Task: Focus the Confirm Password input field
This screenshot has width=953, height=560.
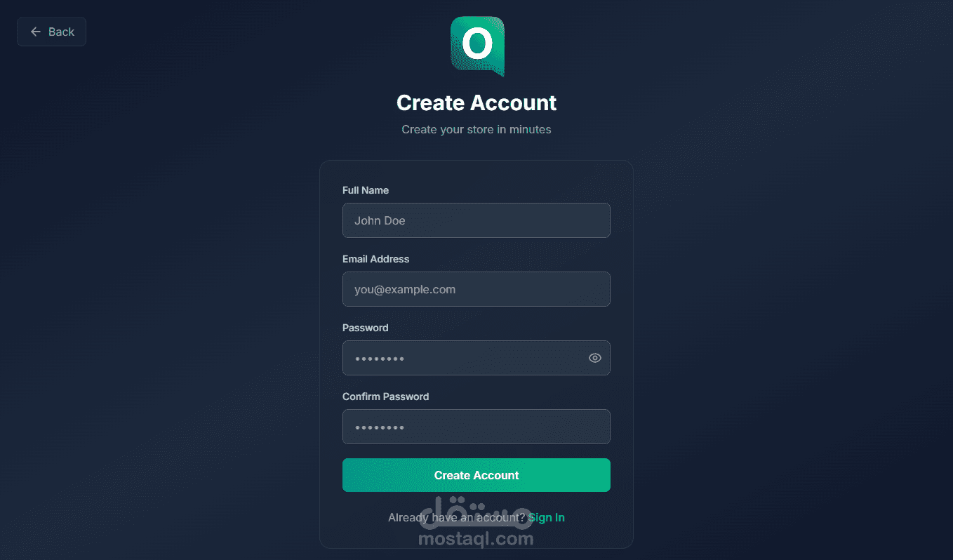Action: pos(476,427)
